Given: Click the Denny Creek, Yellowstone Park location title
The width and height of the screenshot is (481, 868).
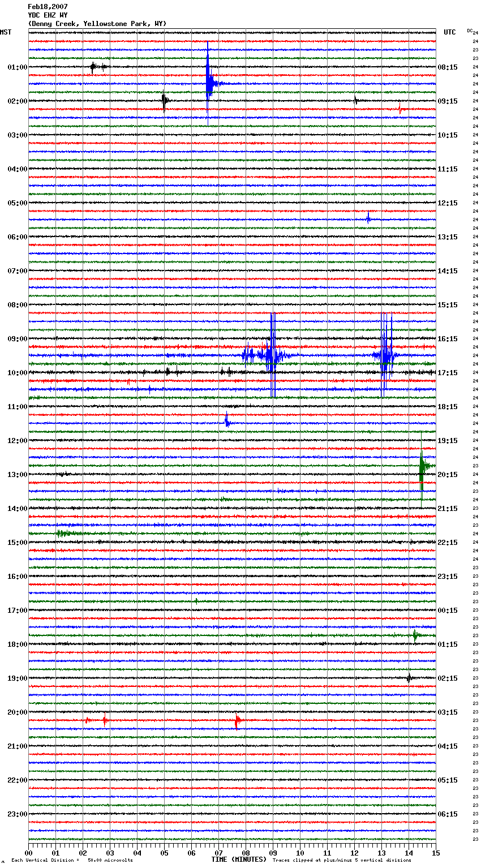Looking at the screenshot, I should (x=97, y=24).
